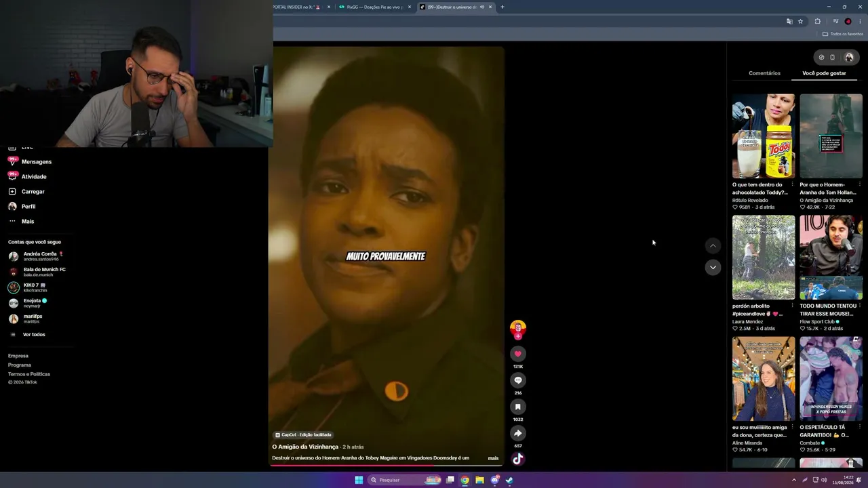
Task: Open the Aline Miranda video thumbnail
Action: click(764, 379)
